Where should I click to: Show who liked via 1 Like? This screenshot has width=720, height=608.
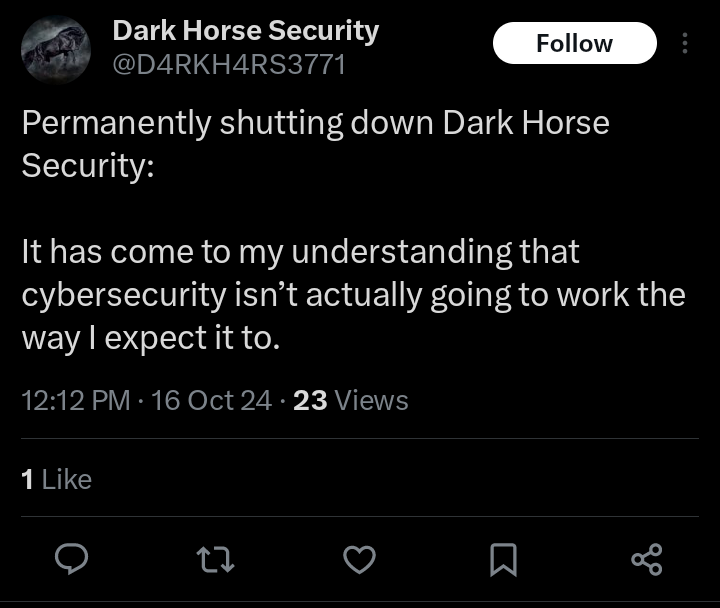[57, 480]
